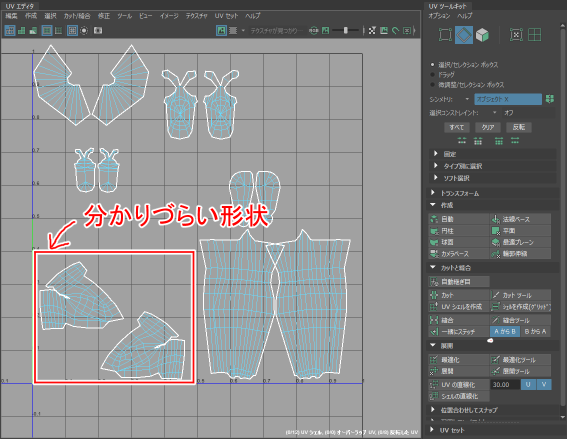Image resolution: width=567 pixels, height=439 pixels.
Task: Click the 縫合 (sew) tool
Action: pyautogui.click(x=458, y=320)
